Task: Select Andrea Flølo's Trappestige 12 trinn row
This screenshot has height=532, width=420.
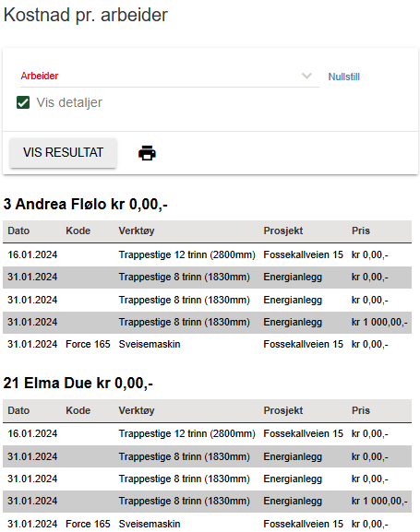Action: pyautogui.click(x=207, y=254)
